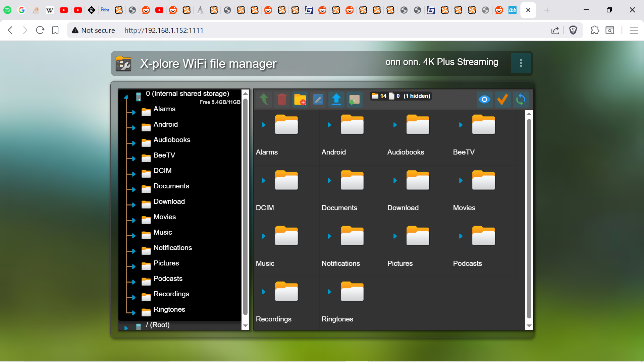The image size is (644, 362).
Task: Click the green up-folder arrow icon
Action: coord(264,100)
